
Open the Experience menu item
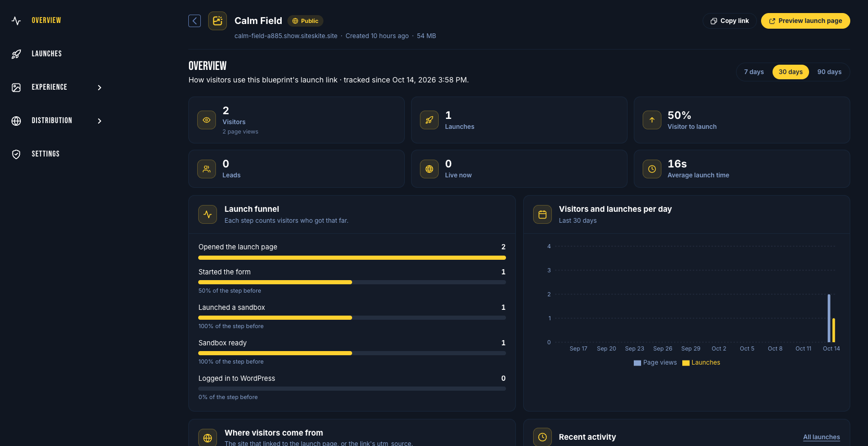click(50, 87)
